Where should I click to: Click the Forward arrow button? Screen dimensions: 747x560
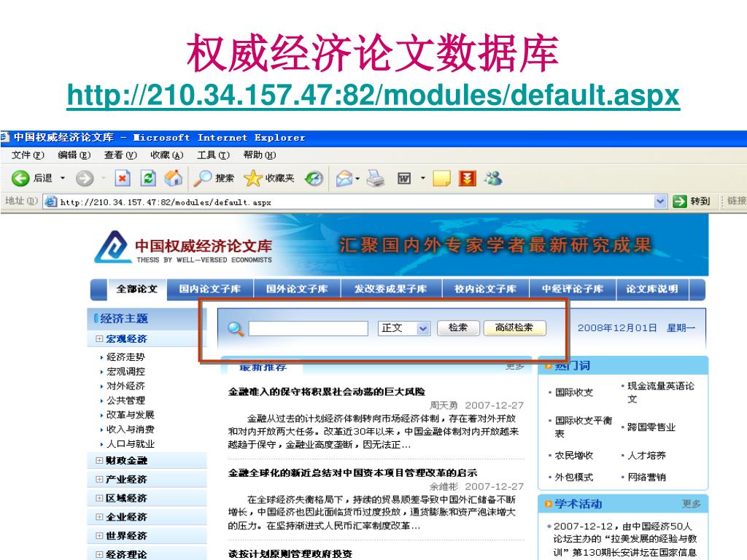(x=85, y=179)
